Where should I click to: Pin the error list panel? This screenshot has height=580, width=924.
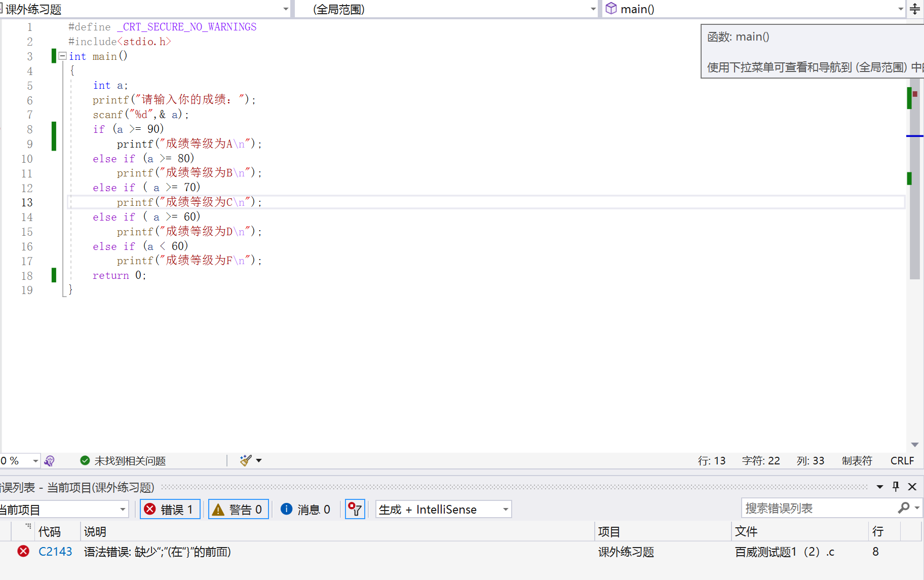pyautogui.click(x=896, y=487)
